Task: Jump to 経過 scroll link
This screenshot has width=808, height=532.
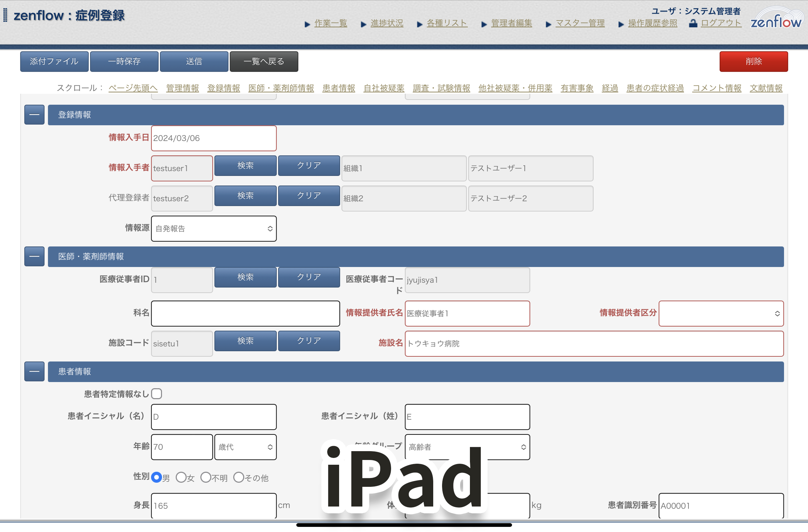Action: coord(610,88)
